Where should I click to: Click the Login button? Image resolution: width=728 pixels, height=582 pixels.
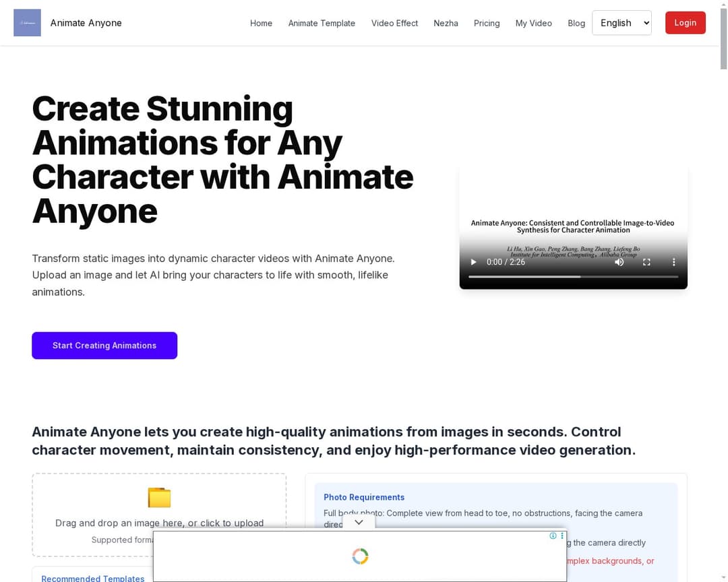click(685, 22)
